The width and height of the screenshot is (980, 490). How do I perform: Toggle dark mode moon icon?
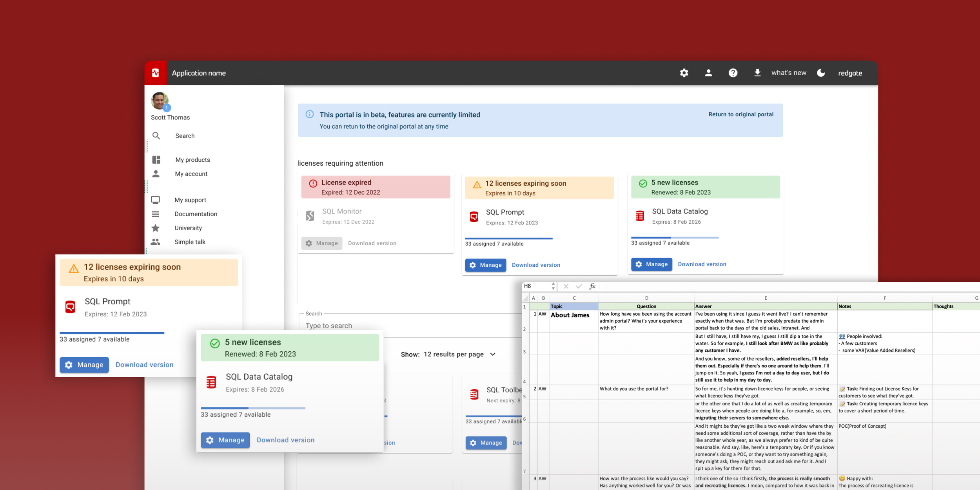821,73
